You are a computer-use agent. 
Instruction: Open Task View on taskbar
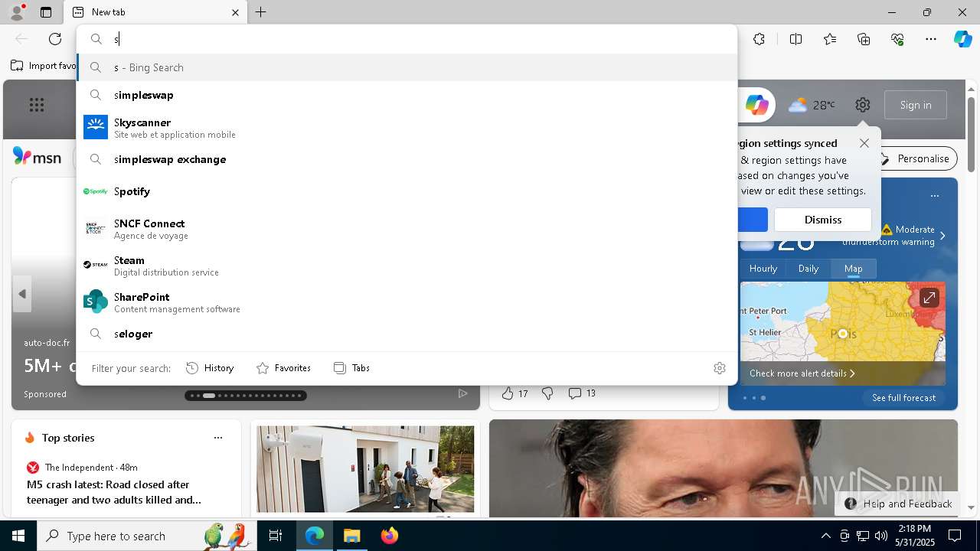276,536
